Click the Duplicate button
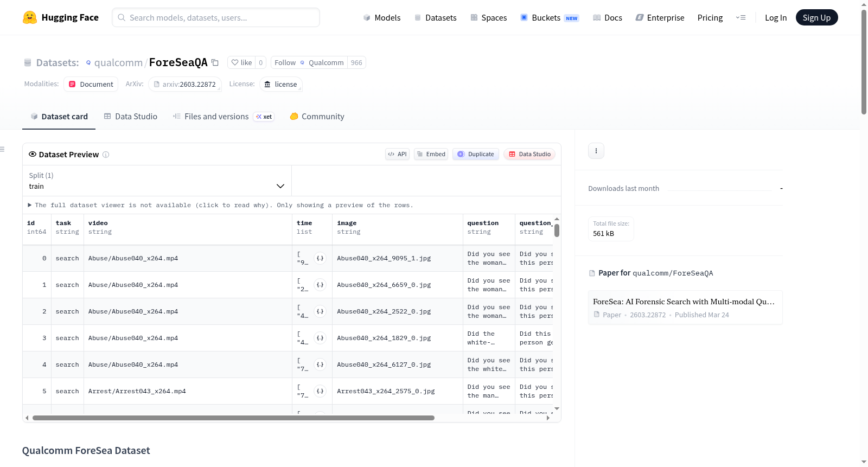This screenshot has height=467, width=868. tap(476, 154)
